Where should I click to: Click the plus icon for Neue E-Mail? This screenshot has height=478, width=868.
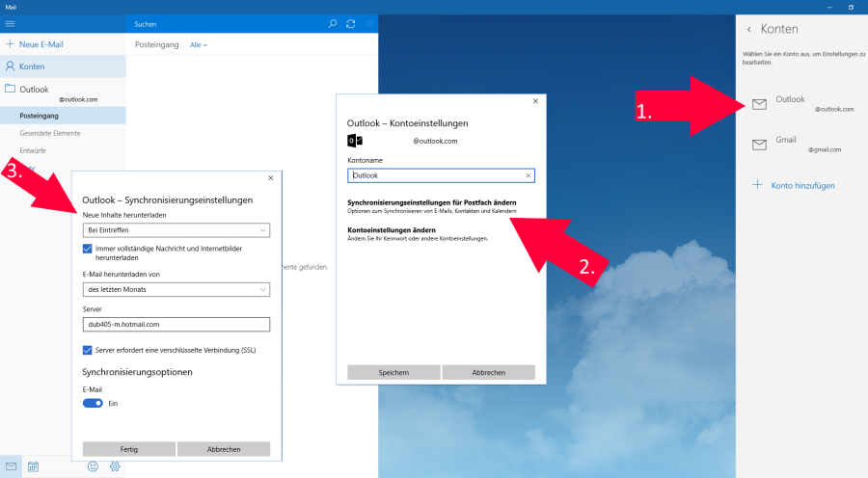(10, 44)
